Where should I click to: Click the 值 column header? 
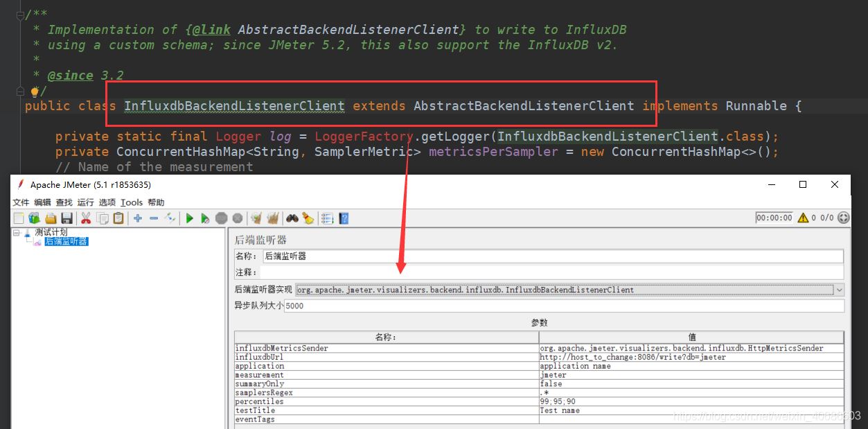[692, 338]
